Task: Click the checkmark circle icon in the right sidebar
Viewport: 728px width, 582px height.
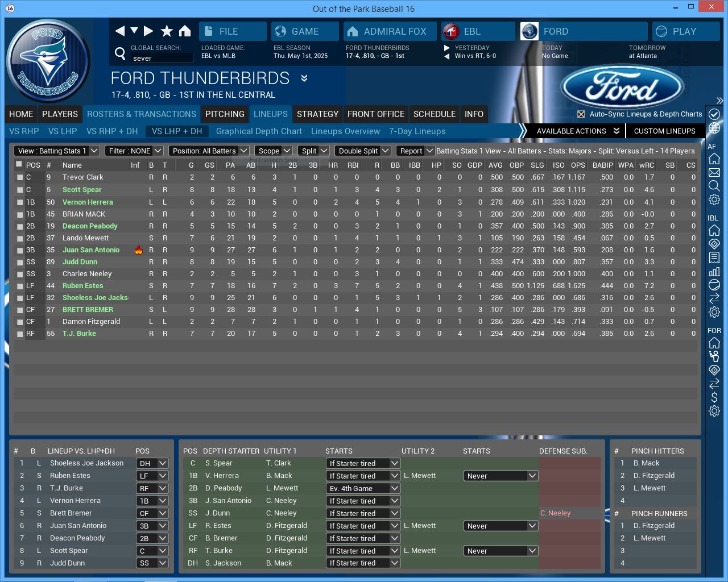Action: click(x=714, y=114)
